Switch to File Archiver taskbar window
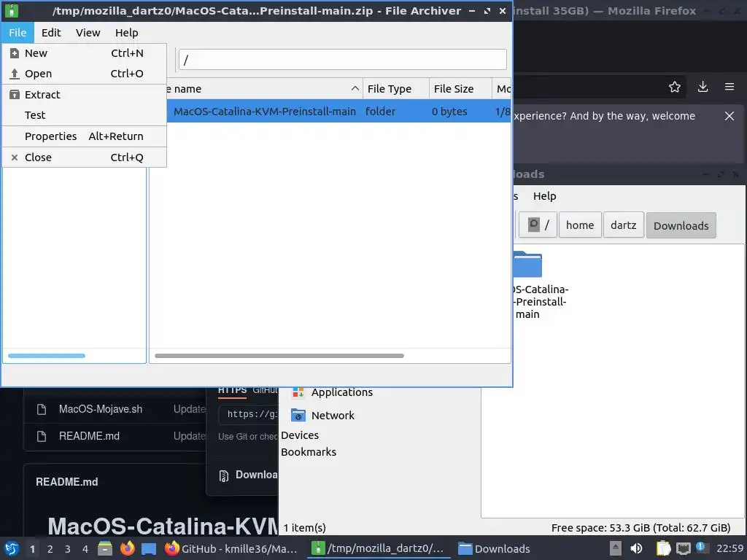This screenshot has height=560, width=747. (x=379, y=549)
